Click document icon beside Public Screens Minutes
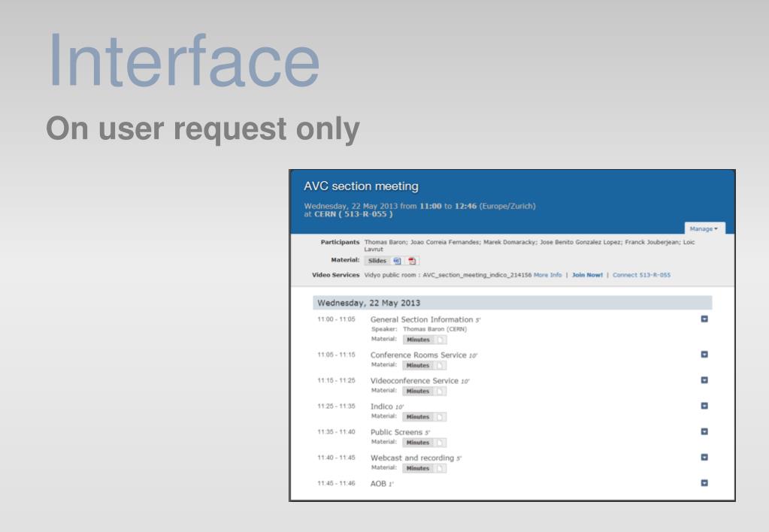 coord(440,443)
